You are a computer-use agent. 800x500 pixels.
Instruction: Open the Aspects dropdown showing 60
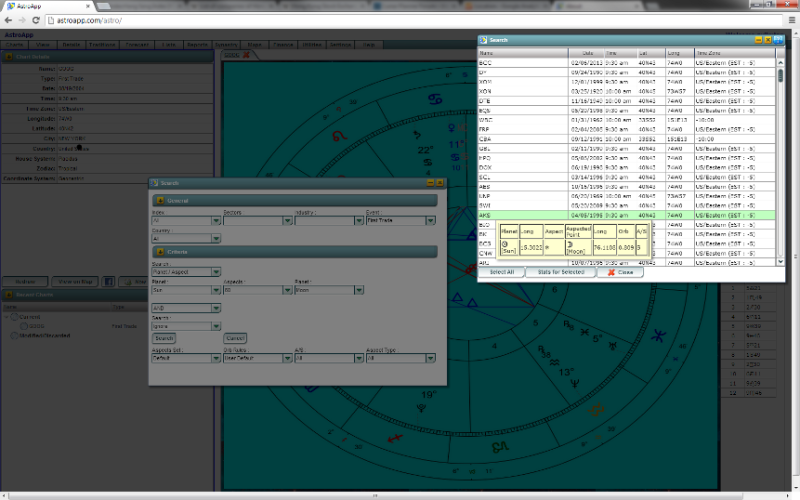coord(287,289)
